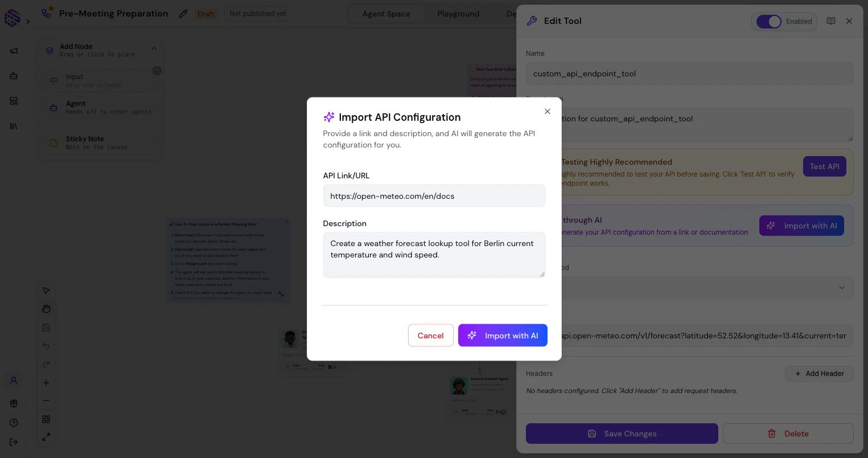Image resolution: width=868 pixels, height=458 pixels.
Task: Edit workflow name with pencil icon
Action: [183, 14]
